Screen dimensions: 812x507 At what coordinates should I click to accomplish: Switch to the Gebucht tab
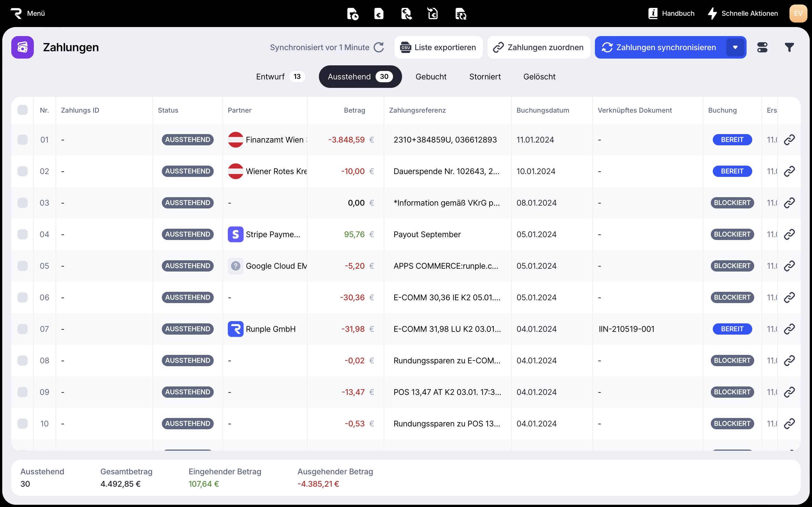431,77
